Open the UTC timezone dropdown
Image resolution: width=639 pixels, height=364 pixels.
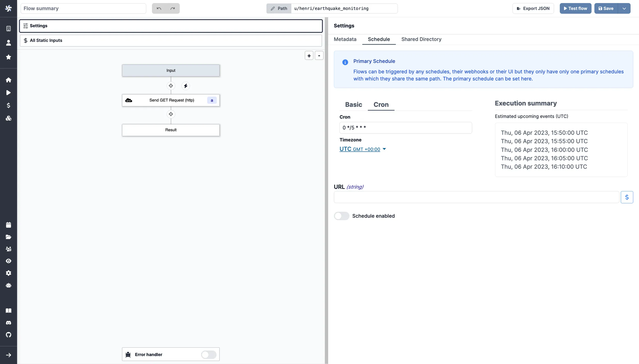362,149
